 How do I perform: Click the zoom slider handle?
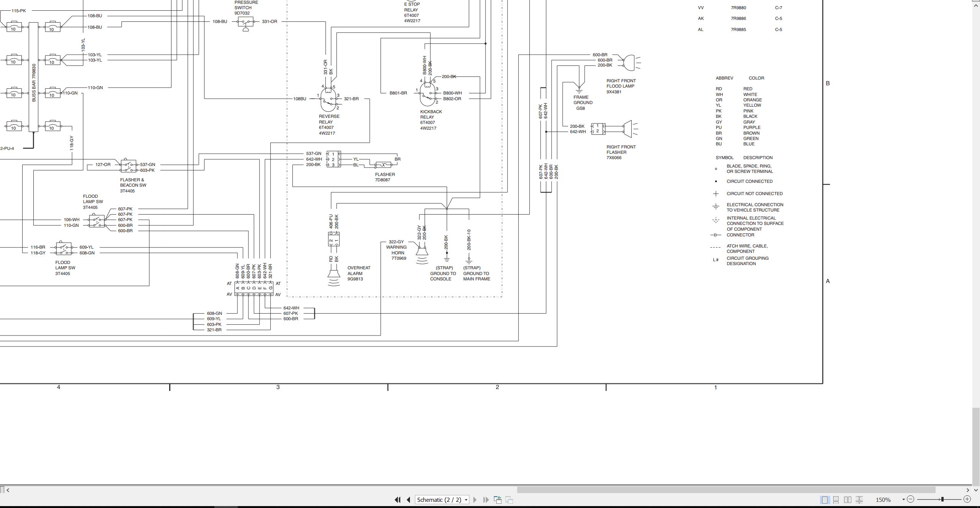pyautogui.click(x=942, y=499)
